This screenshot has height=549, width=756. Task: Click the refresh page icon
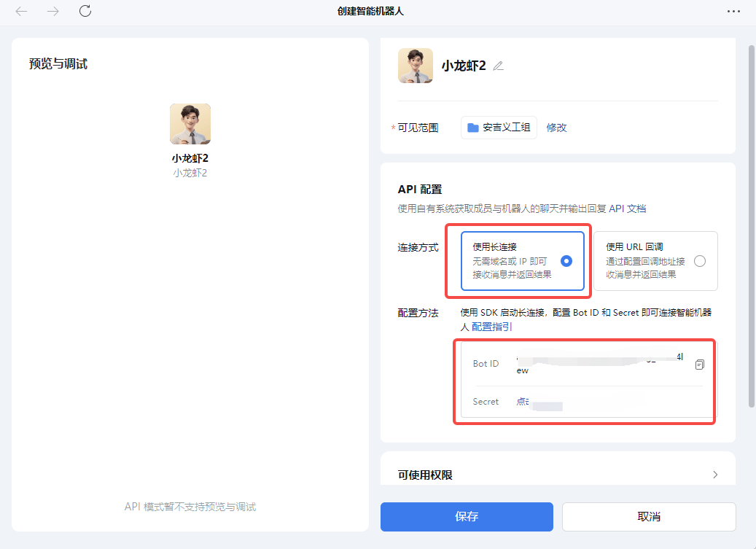tap(85, 11)
